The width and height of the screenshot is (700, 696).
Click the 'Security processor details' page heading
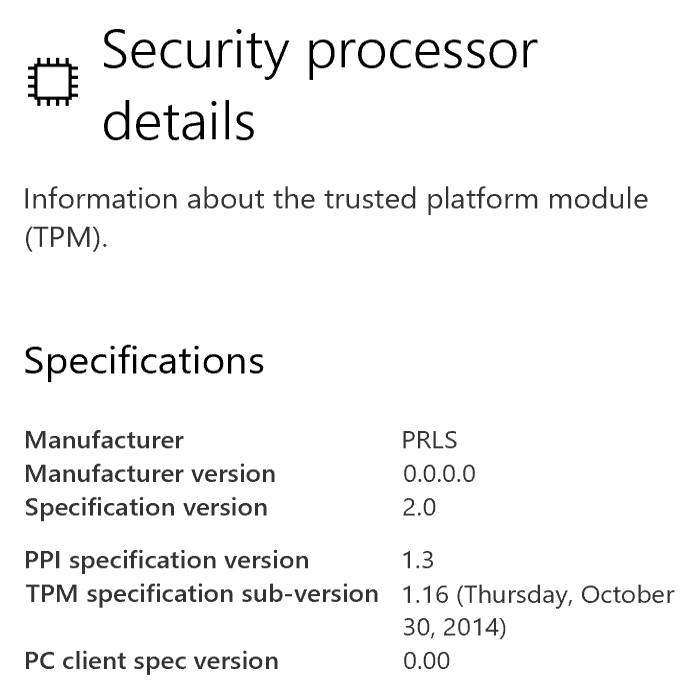(x=320, y=52)
